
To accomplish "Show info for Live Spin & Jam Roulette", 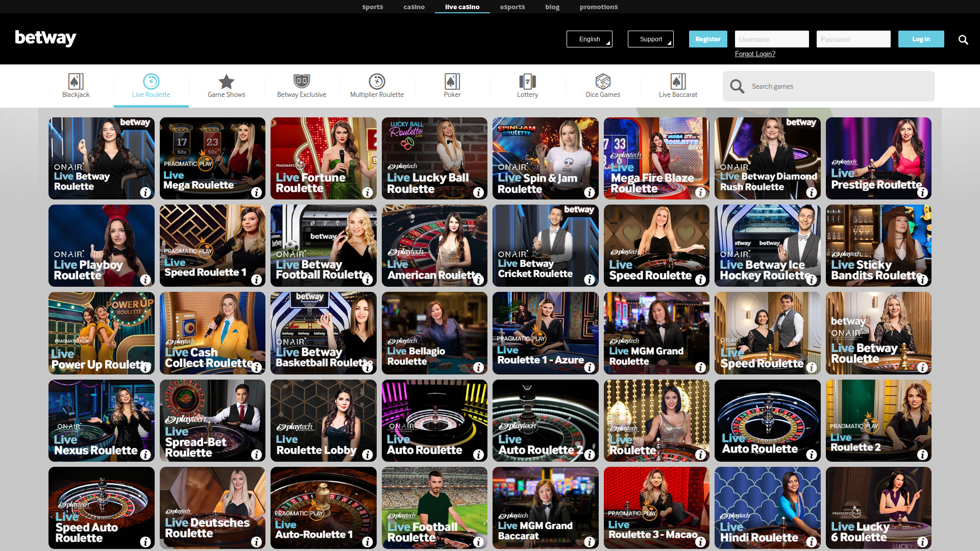I will point(590,192).
